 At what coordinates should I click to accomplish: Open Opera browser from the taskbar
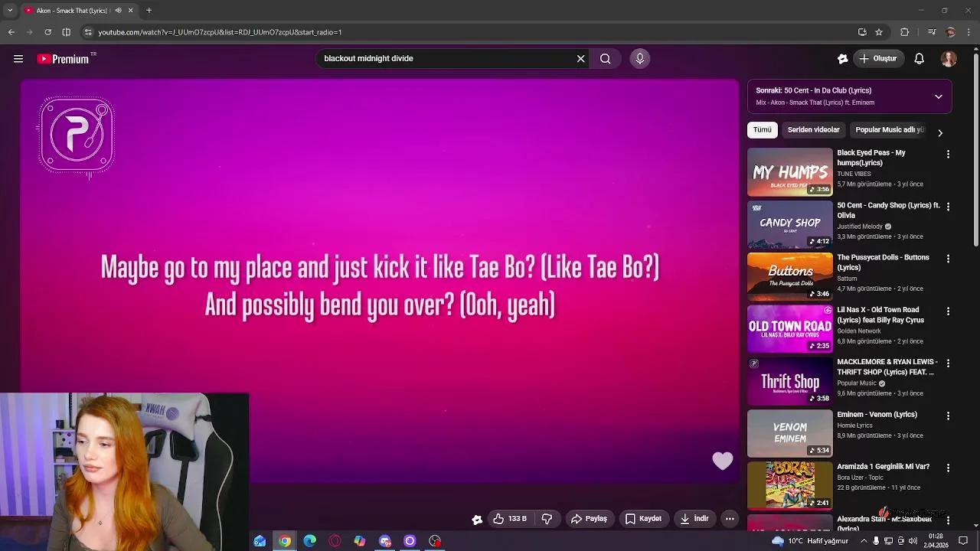(x=335, y=541)
